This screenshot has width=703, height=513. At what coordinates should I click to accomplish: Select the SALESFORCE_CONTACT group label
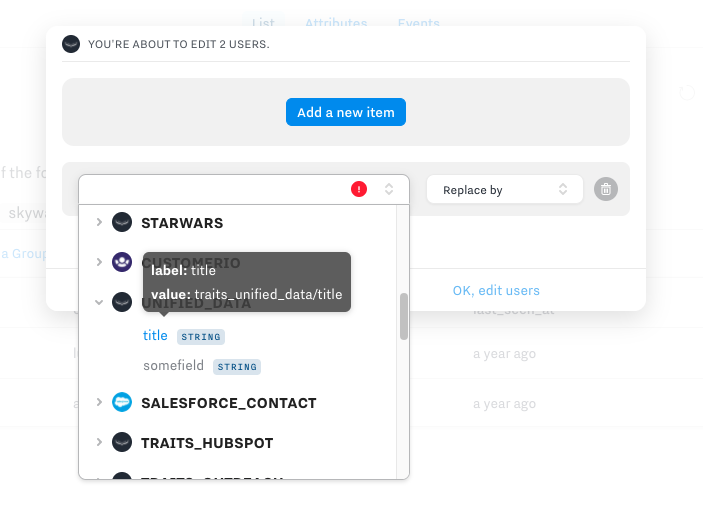(x=229, y=403)
